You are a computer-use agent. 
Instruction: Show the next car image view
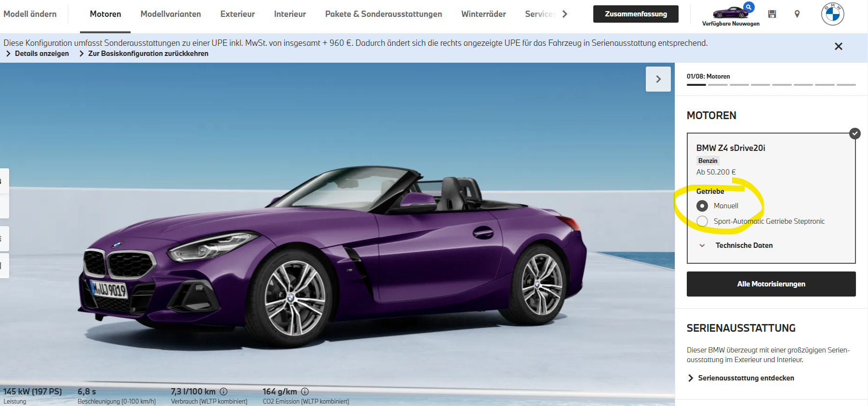(658, 79)
